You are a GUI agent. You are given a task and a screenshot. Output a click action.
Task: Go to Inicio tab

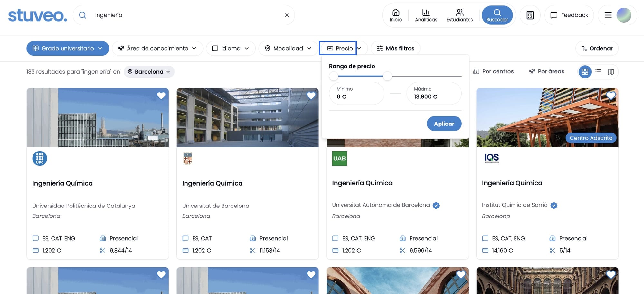tap(395, 15)
